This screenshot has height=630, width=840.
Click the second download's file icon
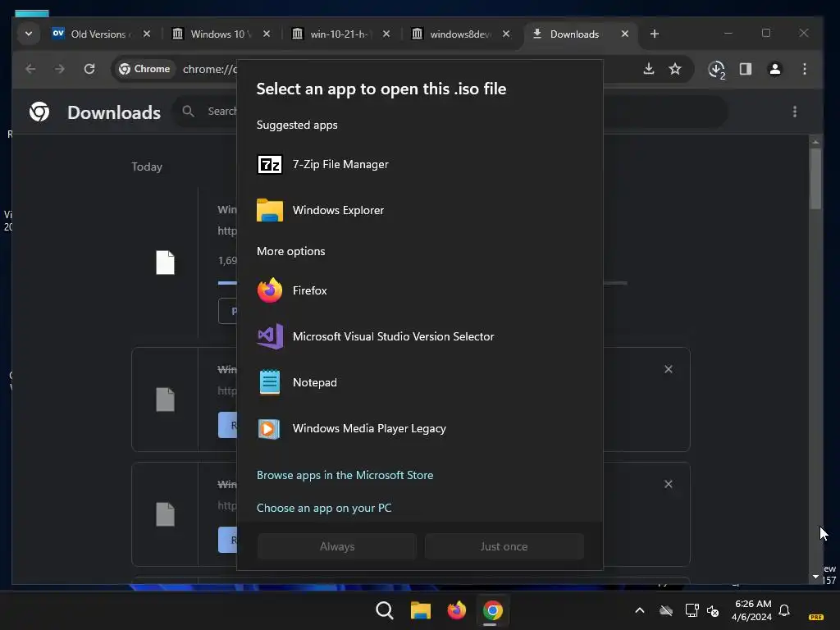(165, 399)
